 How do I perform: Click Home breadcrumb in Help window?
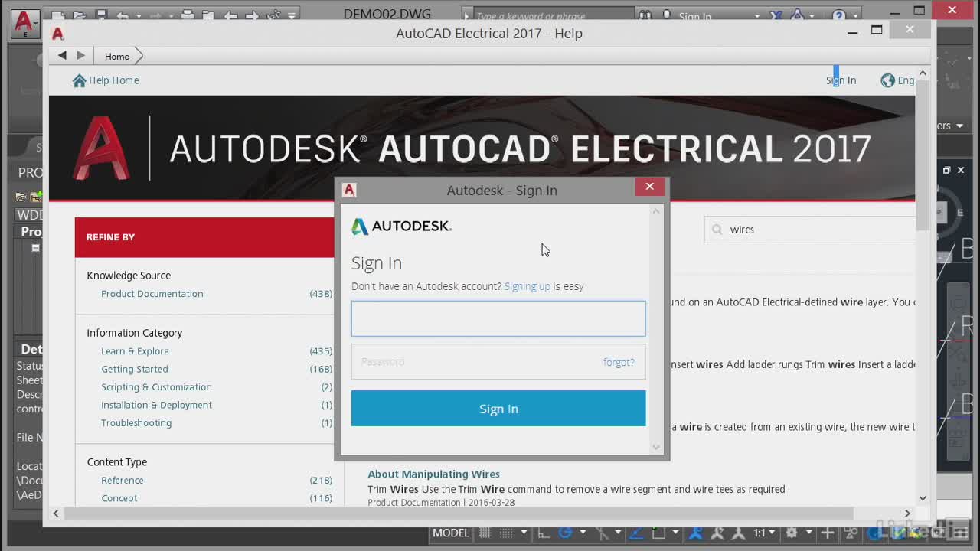pyautogui.click(x=116, y=56)
